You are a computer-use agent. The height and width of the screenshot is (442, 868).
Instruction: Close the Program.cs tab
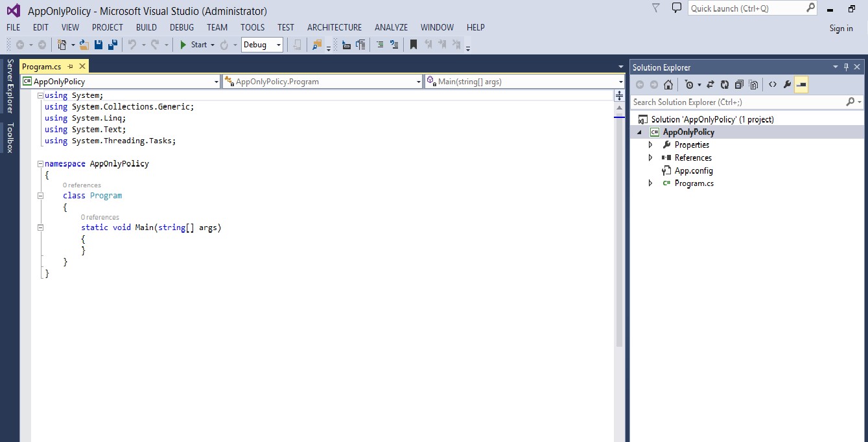pyautogui.click(x=82, y=66)
